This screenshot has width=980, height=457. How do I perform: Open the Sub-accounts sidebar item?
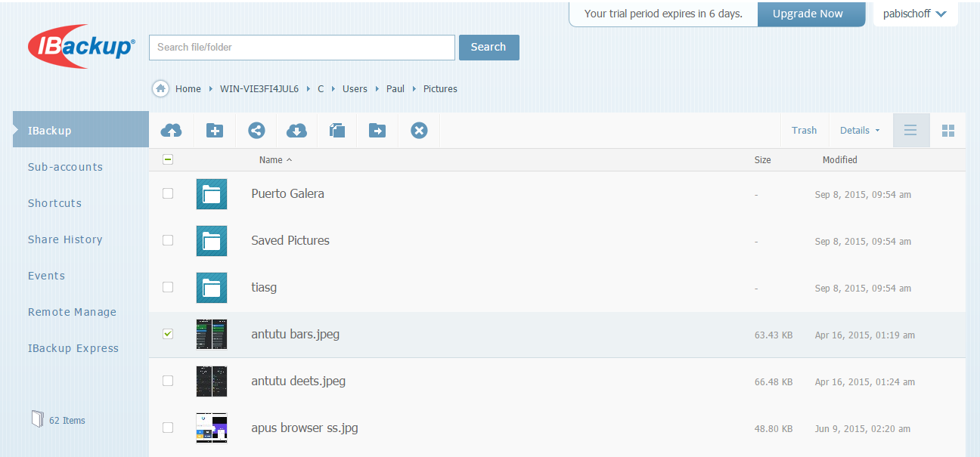(65, 167)
